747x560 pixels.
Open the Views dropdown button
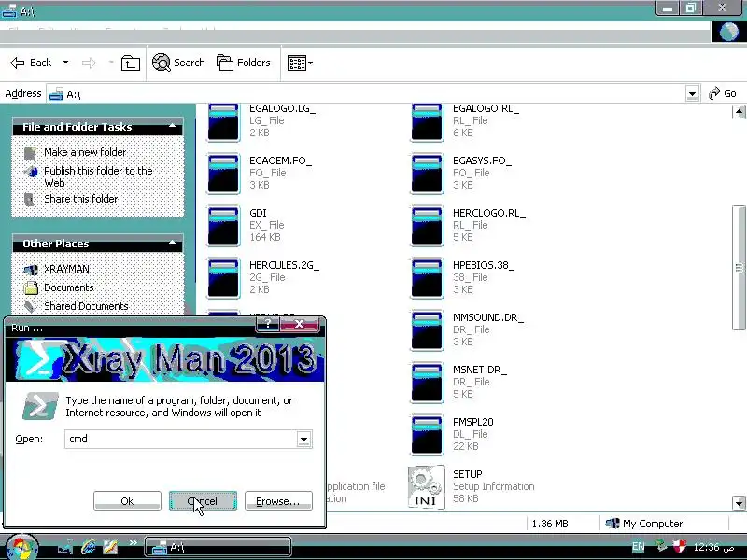tap(300, 63)
